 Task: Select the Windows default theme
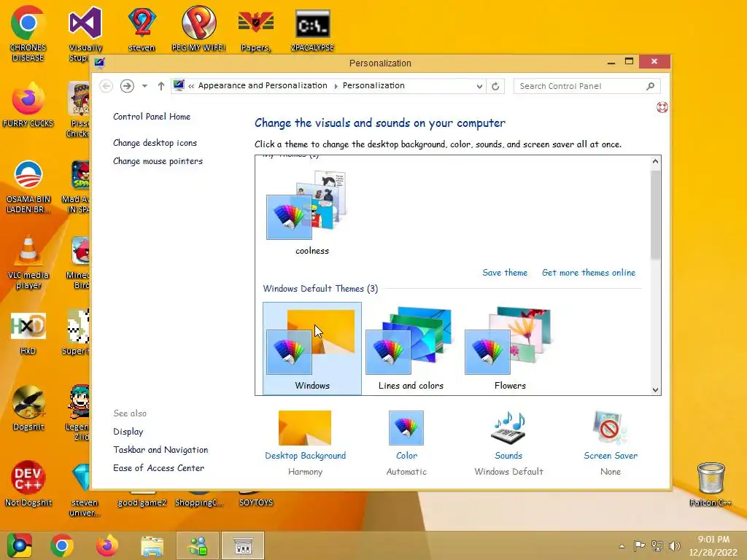(312, 348)
